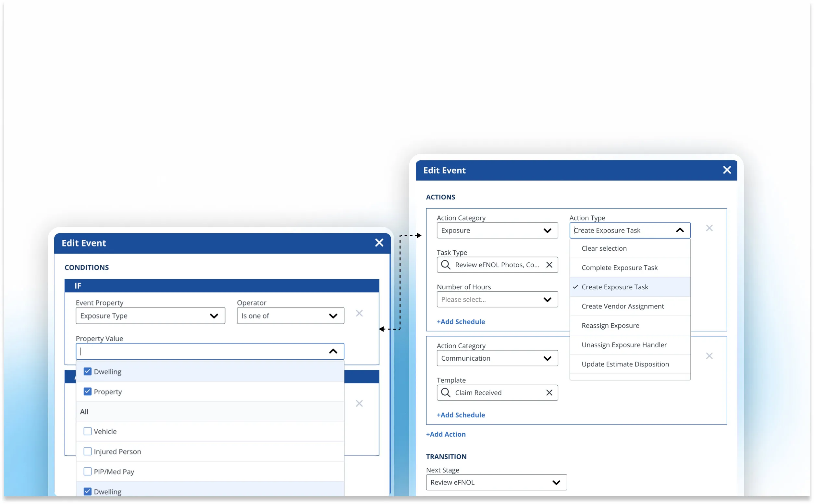Check the Vehicle checkbox
The width and height of the screenshot is (814, 504).
point(87,431)
